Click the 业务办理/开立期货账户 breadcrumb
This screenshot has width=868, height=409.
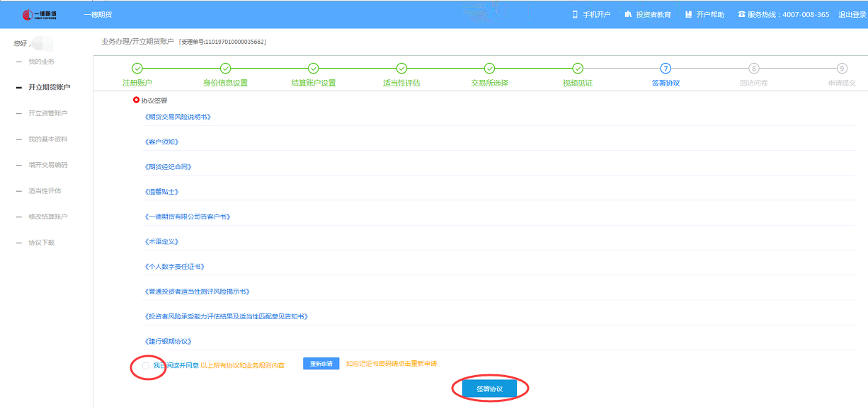pyautogui.click(x=137, y=42)
